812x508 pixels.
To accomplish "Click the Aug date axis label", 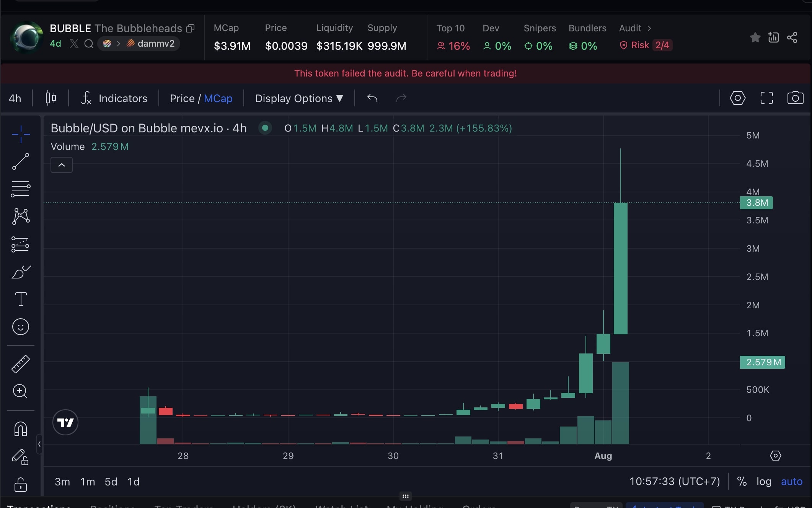I will tap(603, 456).
